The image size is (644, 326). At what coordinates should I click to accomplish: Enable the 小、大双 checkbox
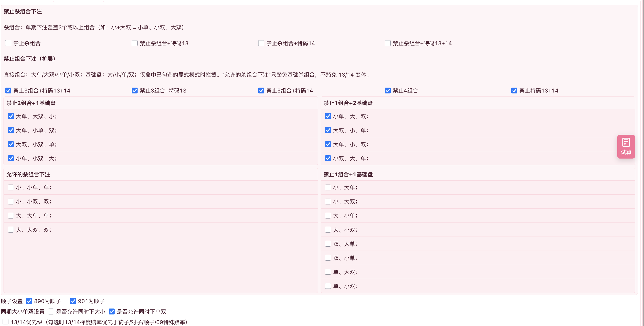coord(328,202)
